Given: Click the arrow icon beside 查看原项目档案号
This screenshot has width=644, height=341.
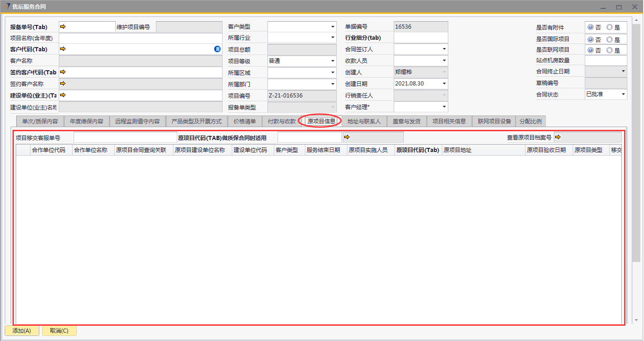Looking at the screenshot, I should (557, 137).
